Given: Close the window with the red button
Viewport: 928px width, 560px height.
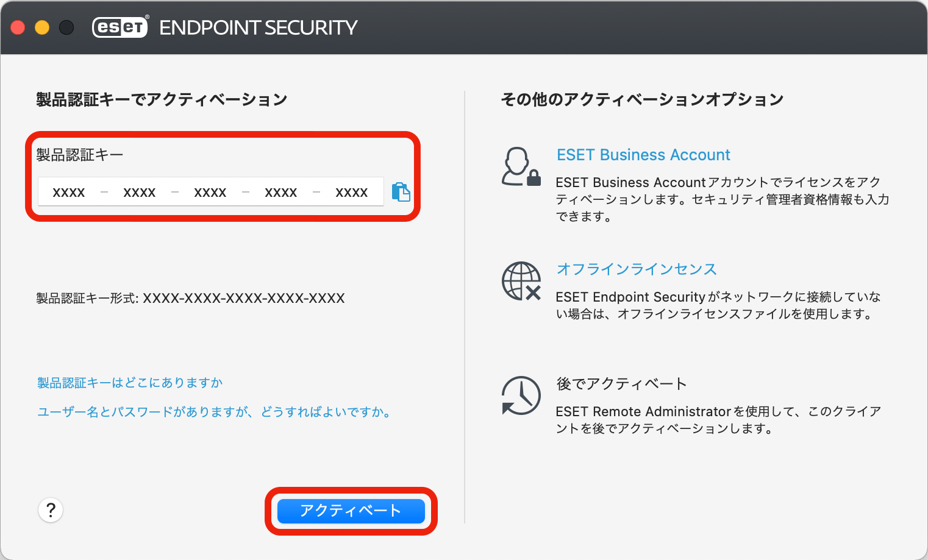Looking at the screenshot, I should 18,27.
